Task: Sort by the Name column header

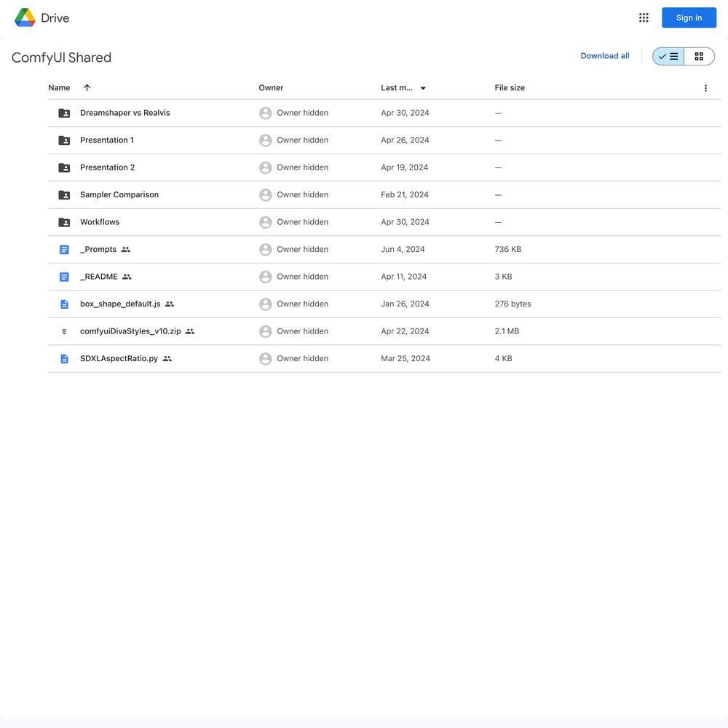Action: click(x=59, y=88)
